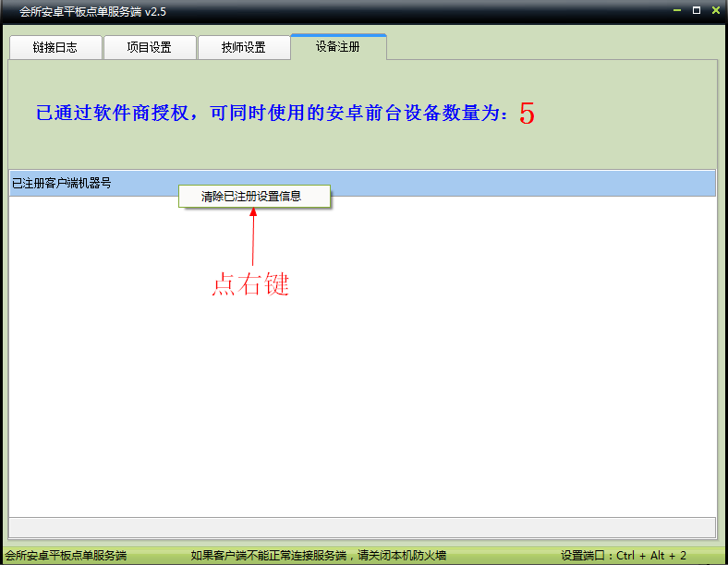Click the firewall warning in status bar
Image resolution: width=728 pixels, height=565 pixels.
coord(318,556)
